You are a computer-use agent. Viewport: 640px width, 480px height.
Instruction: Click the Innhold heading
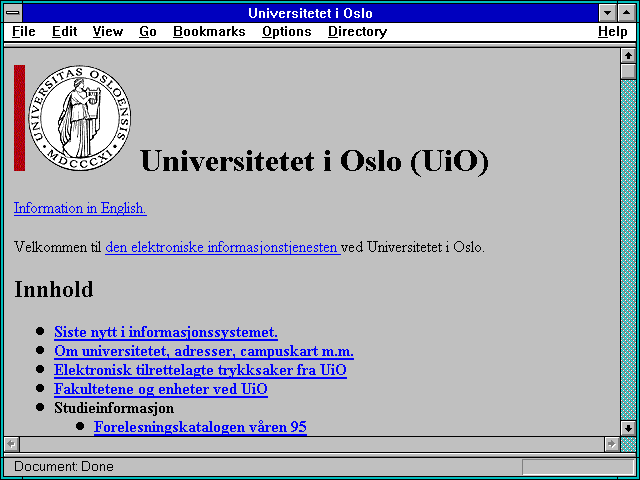pos(54,289)
